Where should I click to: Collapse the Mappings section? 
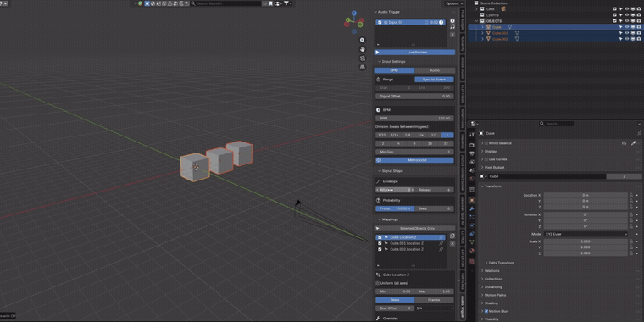380,219
